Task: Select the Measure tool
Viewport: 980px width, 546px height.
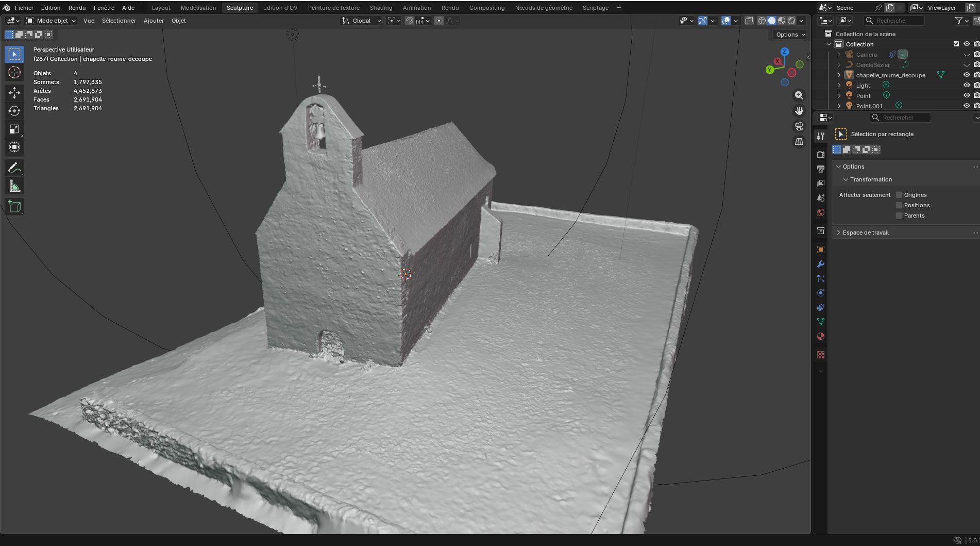Action: point(14,187)
